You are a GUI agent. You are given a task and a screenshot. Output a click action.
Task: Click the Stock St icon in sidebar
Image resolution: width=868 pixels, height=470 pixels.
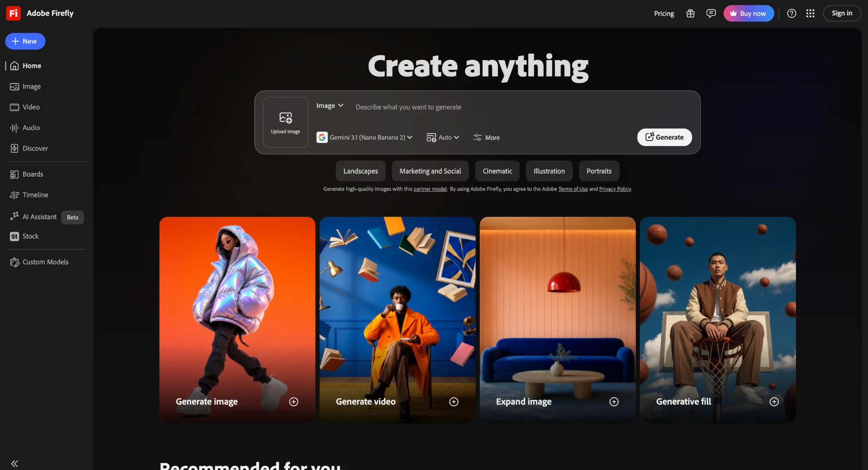coord(14,236)
